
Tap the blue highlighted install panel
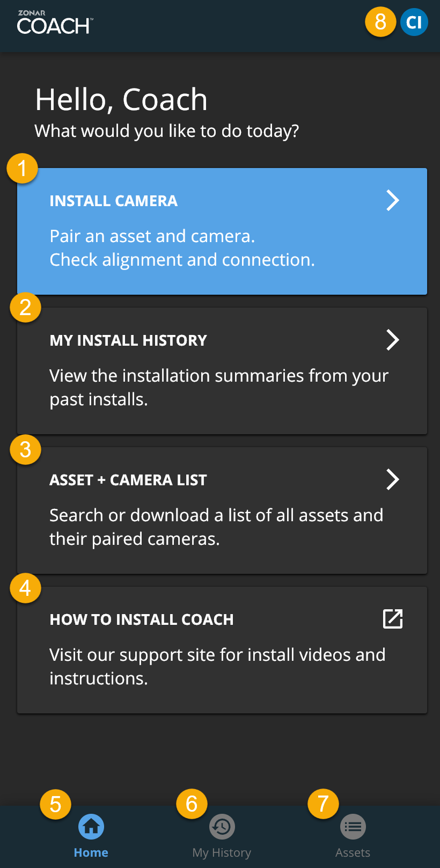[x=222, y=231]
